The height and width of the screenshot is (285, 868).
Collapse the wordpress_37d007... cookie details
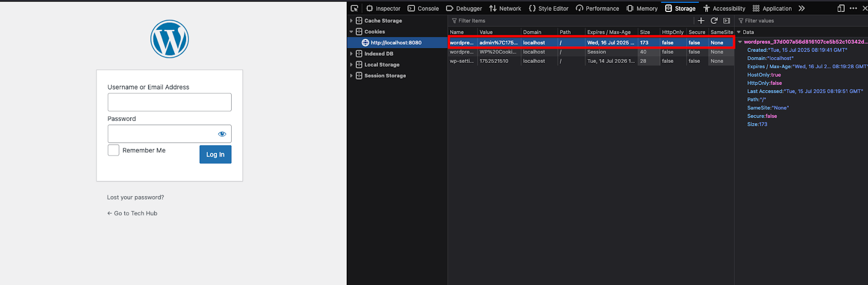point(740,42)
